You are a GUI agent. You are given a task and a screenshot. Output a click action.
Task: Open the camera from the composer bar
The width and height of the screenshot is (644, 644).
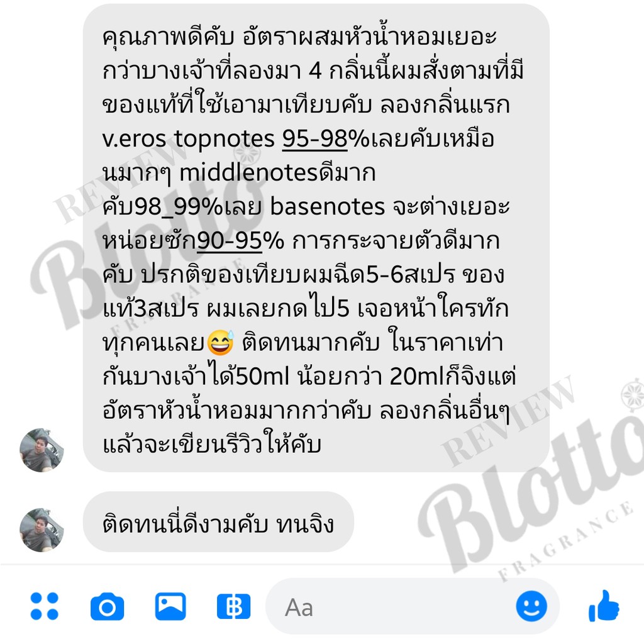click(107, 607)
